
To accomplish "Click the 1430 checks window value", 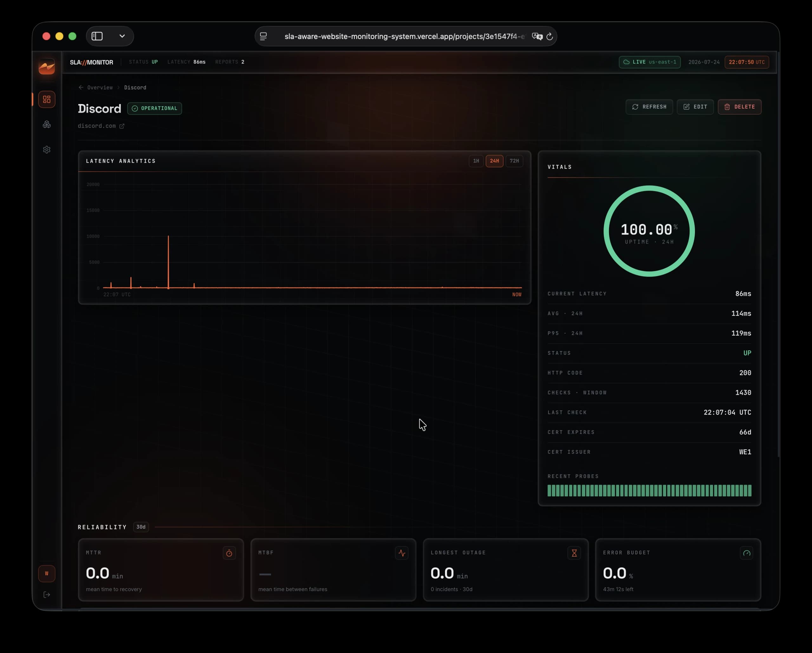I will [743, 392].
